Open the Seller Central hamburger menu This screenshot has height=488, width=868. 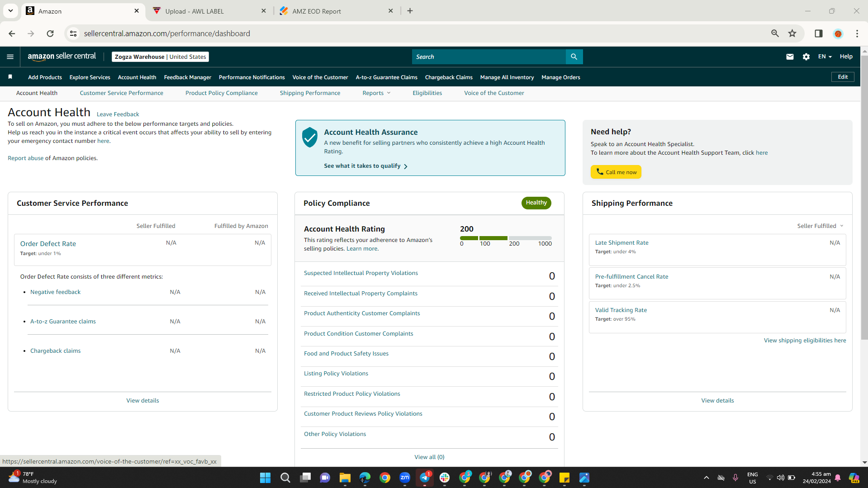(x=10, y=57)
